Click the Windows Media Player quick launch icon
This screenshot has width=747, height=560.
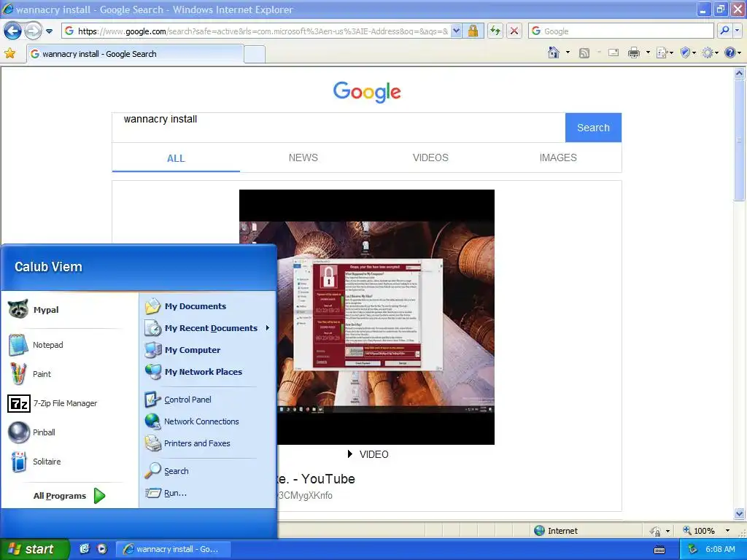point(102,549)
